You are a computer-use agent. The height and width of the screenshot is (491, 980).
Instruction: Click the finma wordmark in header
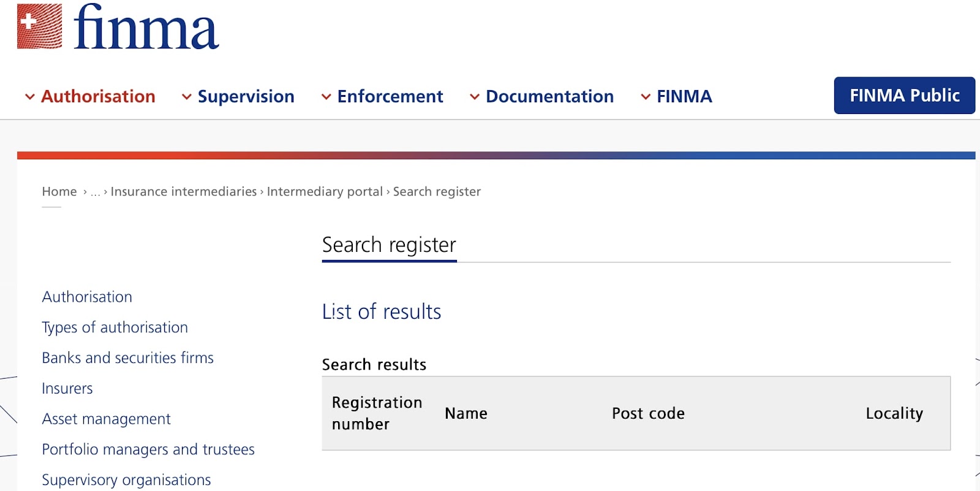pos(146,26)
